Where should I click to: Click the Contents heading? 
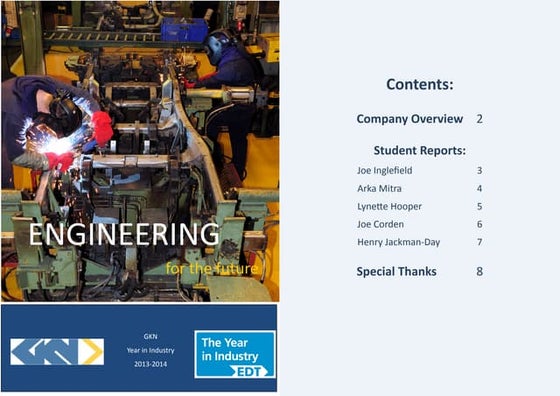click(420, 84)
